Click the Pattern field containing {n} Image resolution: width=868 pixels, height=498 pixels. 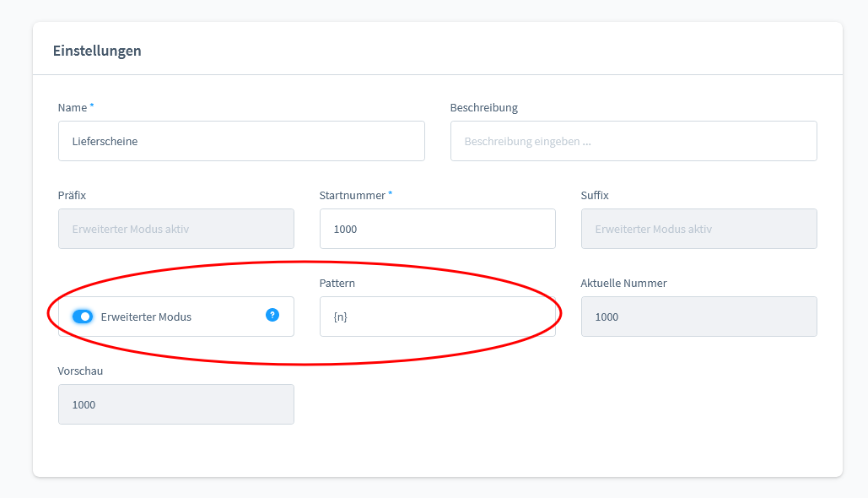tap(437, 317)
